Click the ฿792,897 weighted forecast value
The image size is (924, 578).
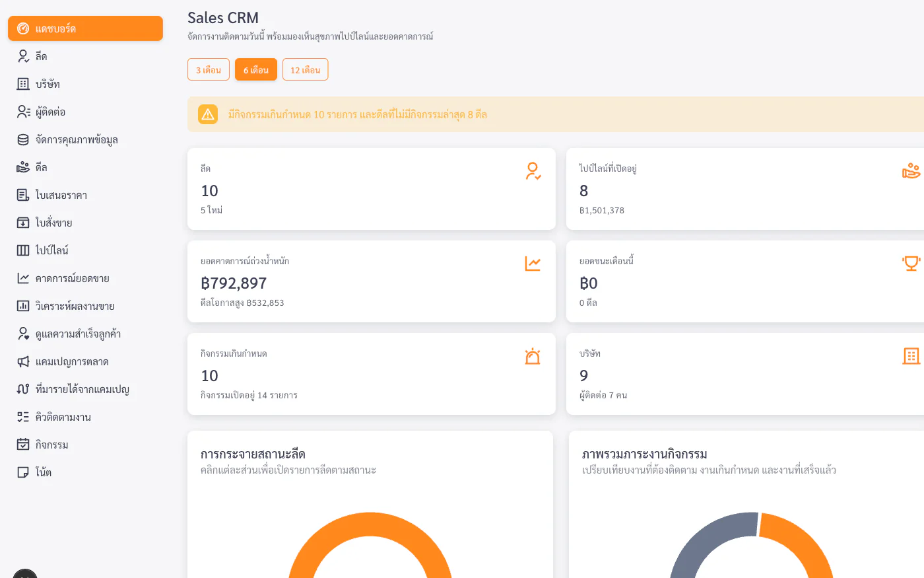tap(234, 283)
